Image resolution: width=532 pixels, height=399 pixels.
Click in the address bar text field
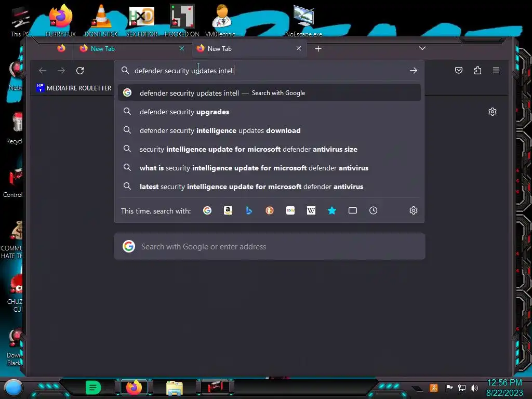(x=270, y=71)
